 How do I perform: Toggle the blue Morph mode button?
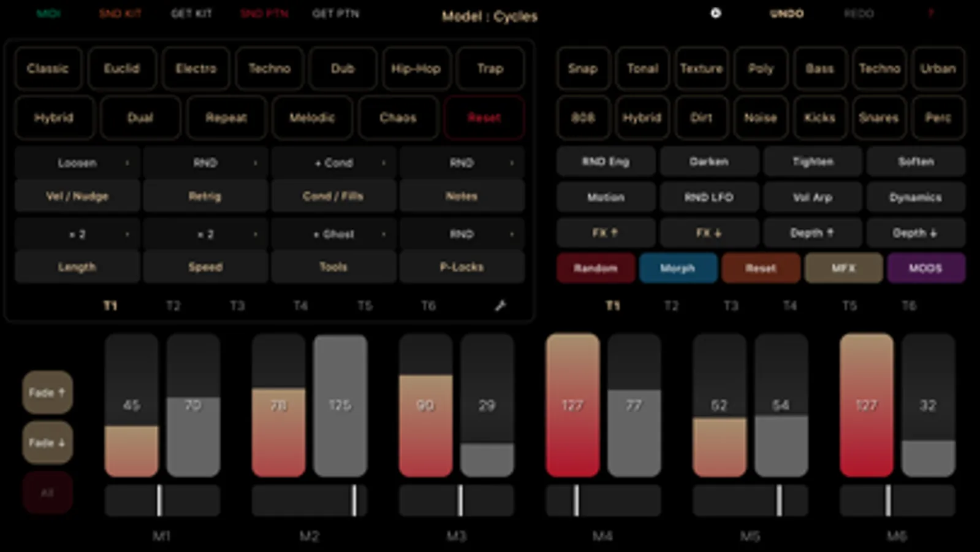pos(678,268)
